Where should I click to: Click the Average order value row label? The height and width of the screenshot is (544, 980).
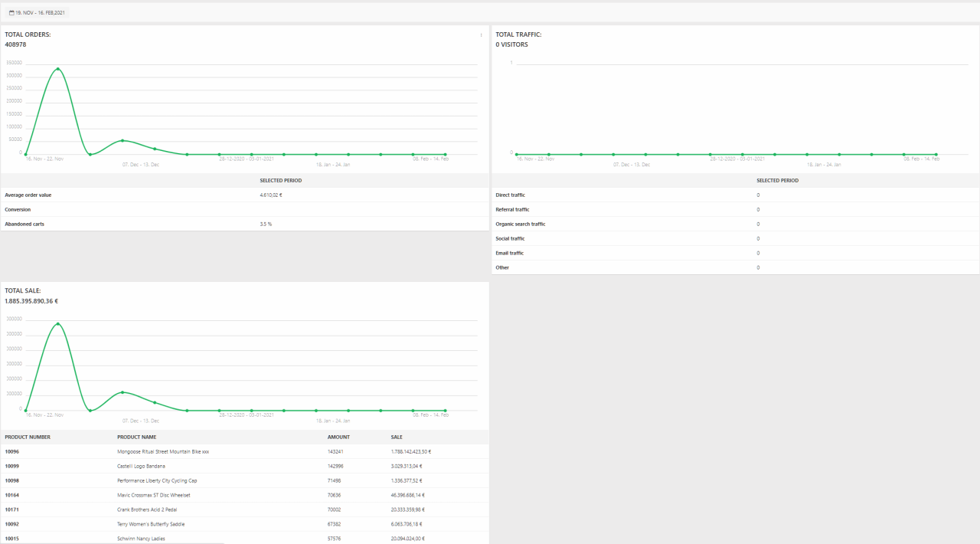(x=28, y=195)
